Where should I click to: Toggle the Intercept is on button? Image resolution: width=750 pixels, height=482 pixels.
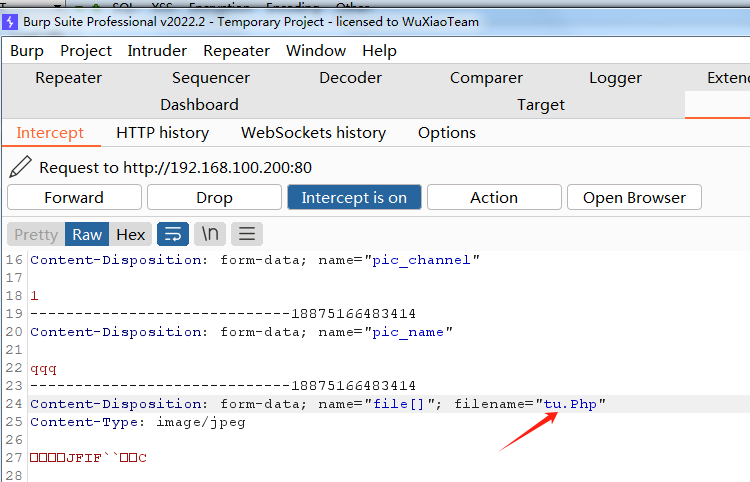tap(354, 197)
